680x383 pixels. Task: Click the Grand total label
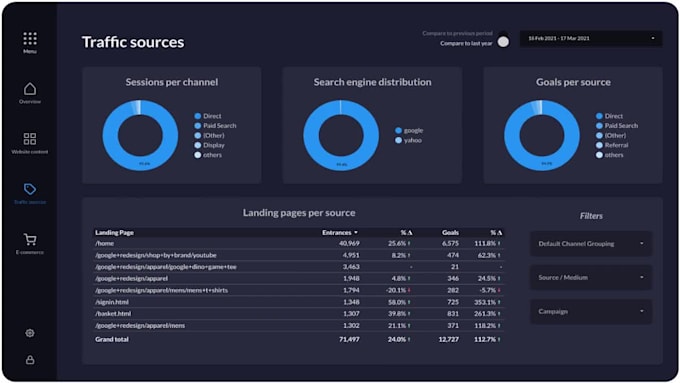coord(112,340)
